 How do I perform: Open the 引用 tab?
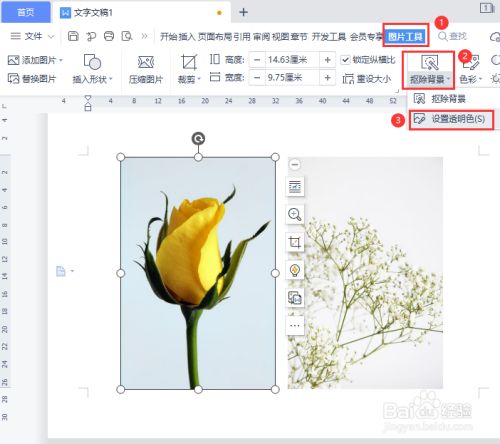click(242, 36)
